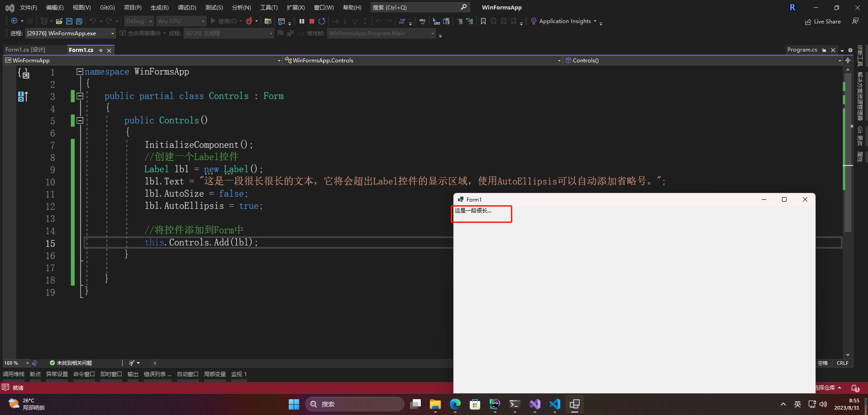
Task: Click the code cleanup broom icon
Action: [x=131, y=363]
